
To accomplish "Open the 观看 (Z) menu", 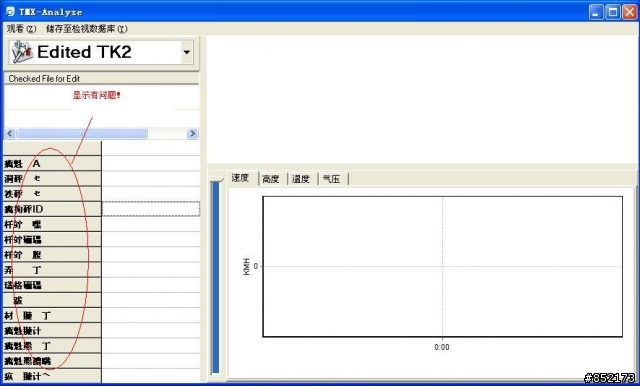I will click(x=22, y=29).
